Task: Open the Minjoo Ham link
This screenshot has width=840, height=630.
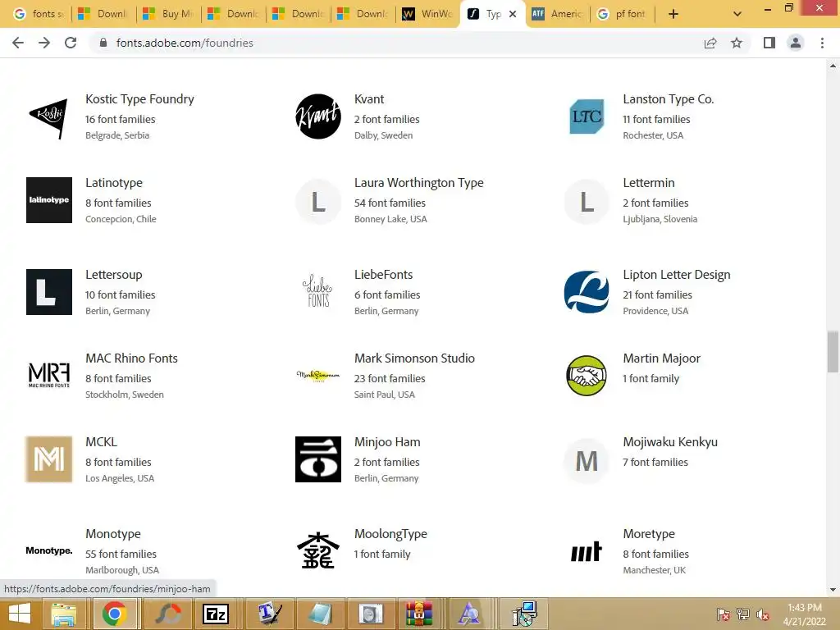Action: pos(387,442)
